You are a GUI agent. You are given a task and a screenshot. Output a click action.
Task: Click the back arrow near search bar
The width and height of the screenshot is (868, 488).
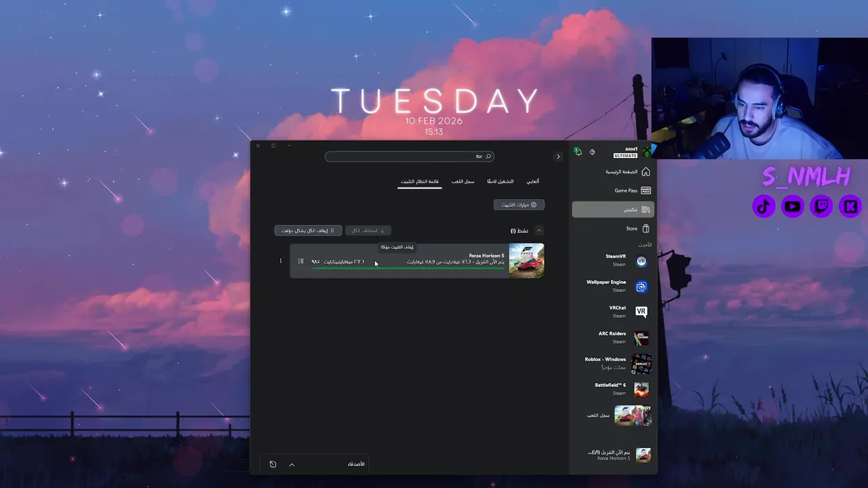558,157
